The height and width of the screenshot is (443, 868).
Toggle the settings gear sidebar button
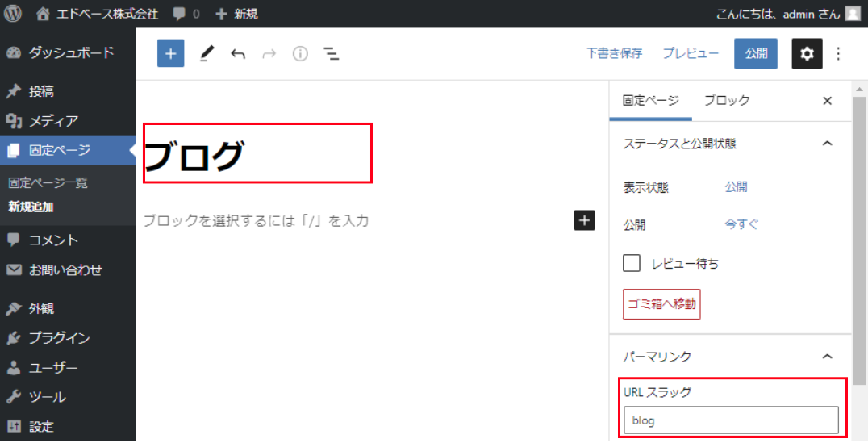[x=807, y=54]
